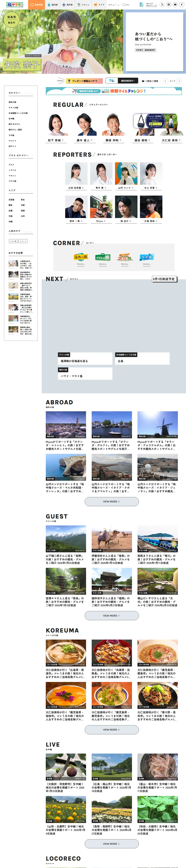The width and height of the screenshot is (186, 868).
Task: Click the 視聴マイルチャレンジ airplane banner
Action: pos(114,91)
